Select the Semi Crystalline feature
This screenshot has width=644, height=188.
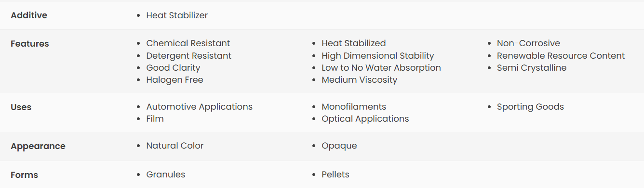tap(532, 68)
